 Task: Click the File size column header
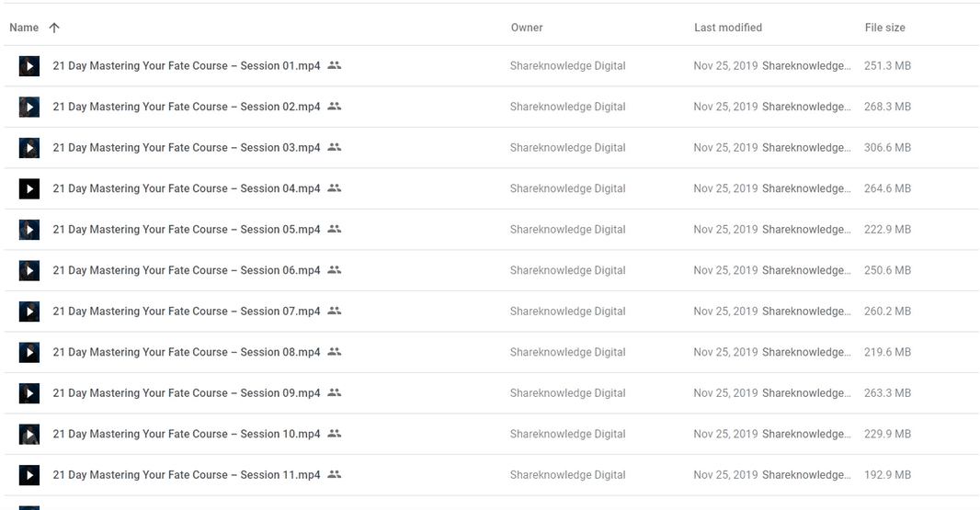click(884, 28)
